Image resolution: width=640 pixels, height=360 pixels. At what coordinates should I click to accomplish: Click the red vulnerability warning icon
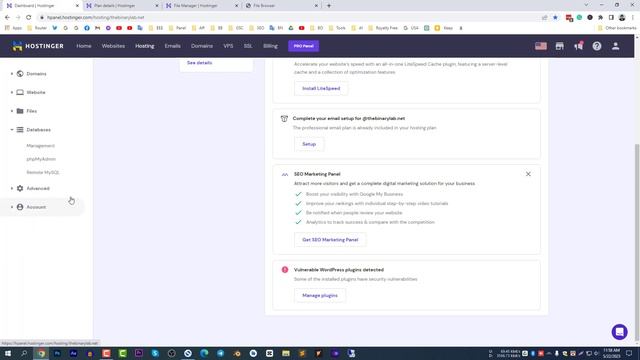coord(285,270)
